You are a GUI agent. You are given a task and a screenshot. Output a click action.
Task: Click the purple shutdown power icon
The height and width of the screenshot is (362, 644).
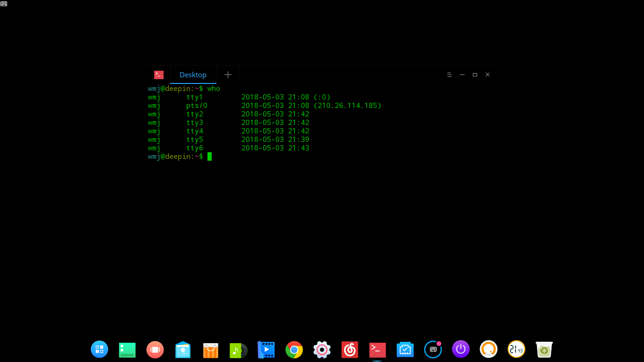(x=461, y=350)
